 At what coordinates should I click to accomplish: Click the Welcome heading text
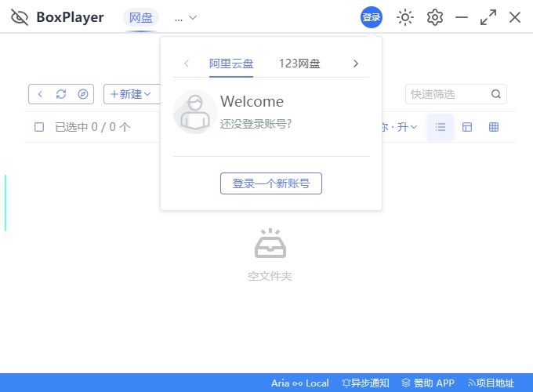click(252, 101)
